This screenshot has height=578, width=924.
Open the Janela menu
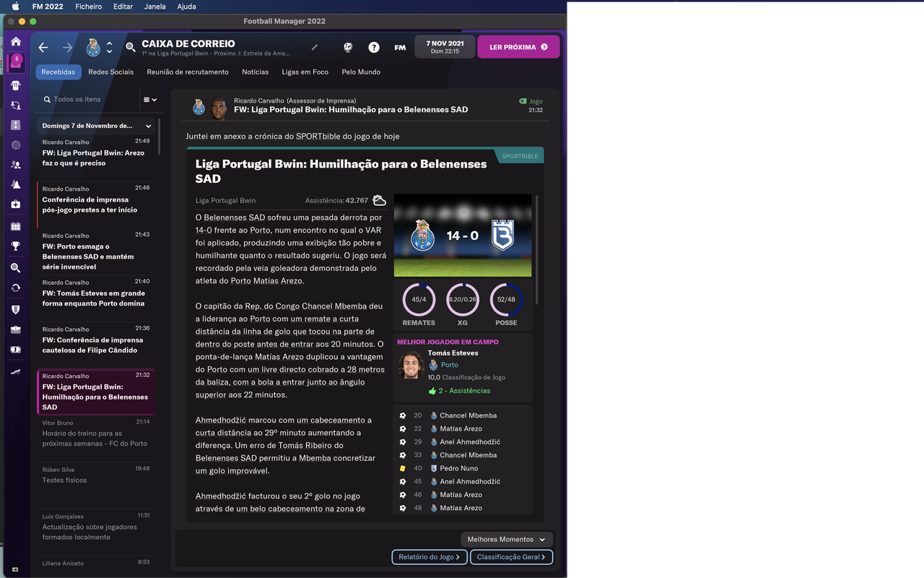click(x=155, y=7)
